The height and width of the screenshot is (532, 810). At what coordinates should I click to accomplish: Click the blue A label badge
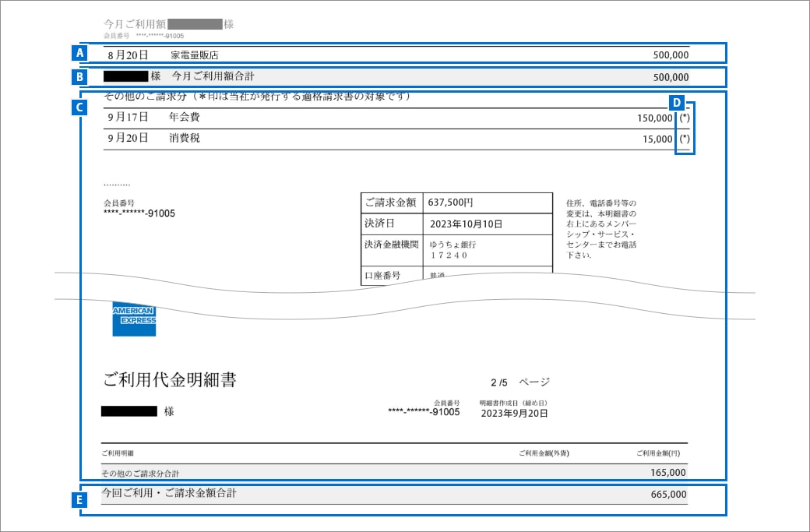tap(79, 54)
